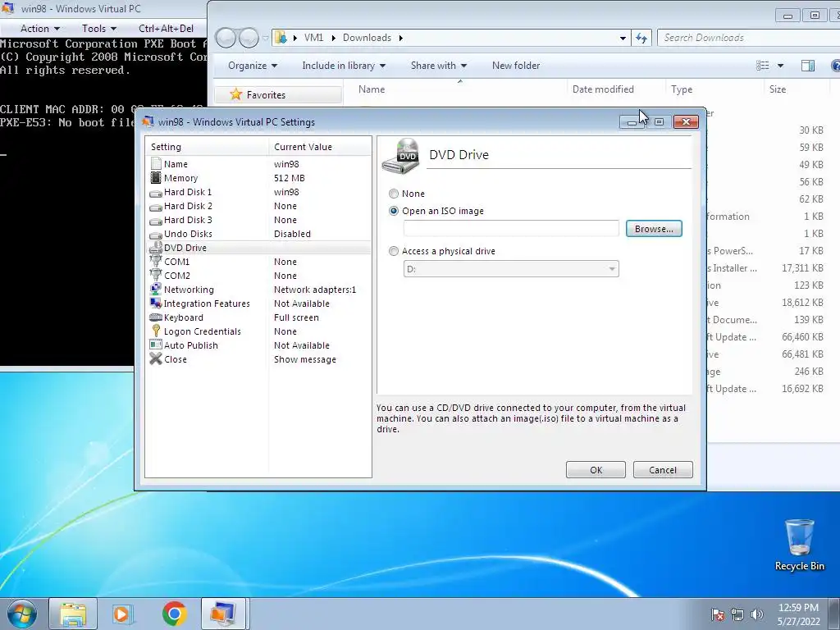Click the Hard Disk 3 icon

(156, 220)
